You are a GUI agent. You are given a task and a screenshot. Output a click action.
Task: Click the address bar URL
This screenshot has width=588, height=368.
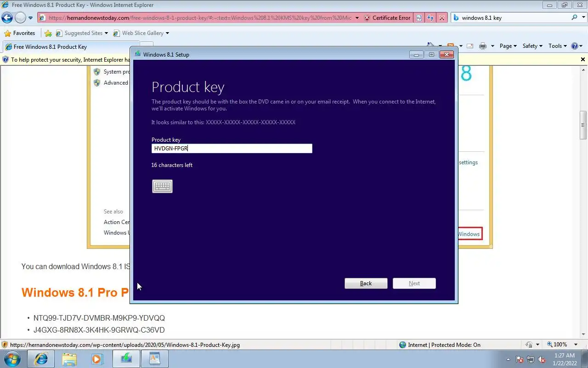click(200, 18)
